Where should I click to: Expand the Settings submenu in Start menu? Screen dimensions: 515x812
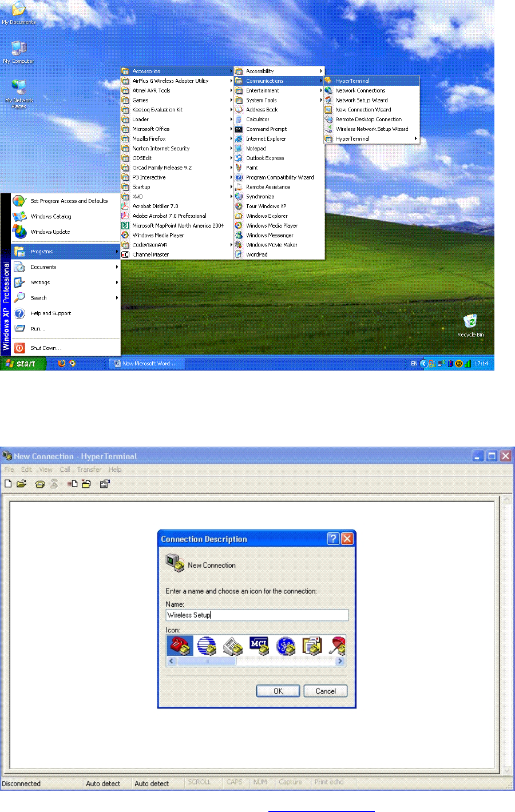pos(66,282)
